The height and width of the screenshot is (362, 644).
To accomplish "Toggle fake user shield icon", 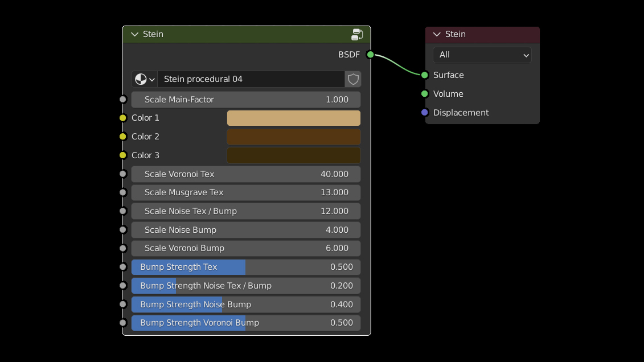I will click(x=353, y=79).
